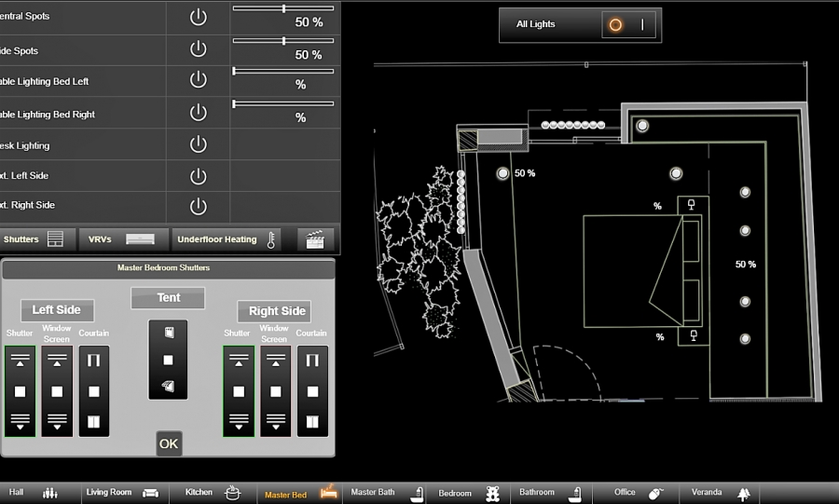Go to the Veranda room
The height and width of the screenshot is (504, 839).
[x=721, y=493]
